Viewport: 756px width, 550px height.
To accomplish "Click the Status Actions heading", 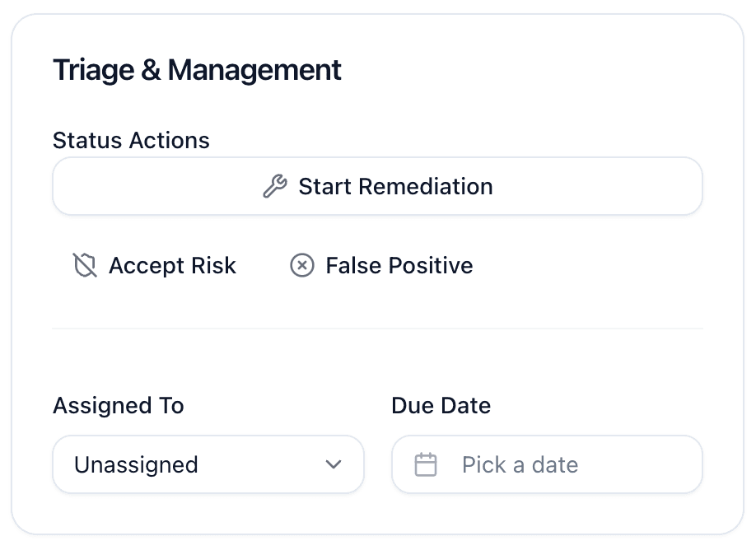I will pyautogui.click(x=131, y=140).
